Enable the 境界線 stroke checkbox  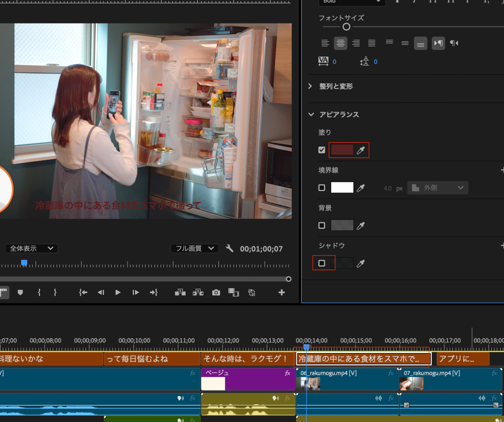pyautogui.click(x=322, y=187)
